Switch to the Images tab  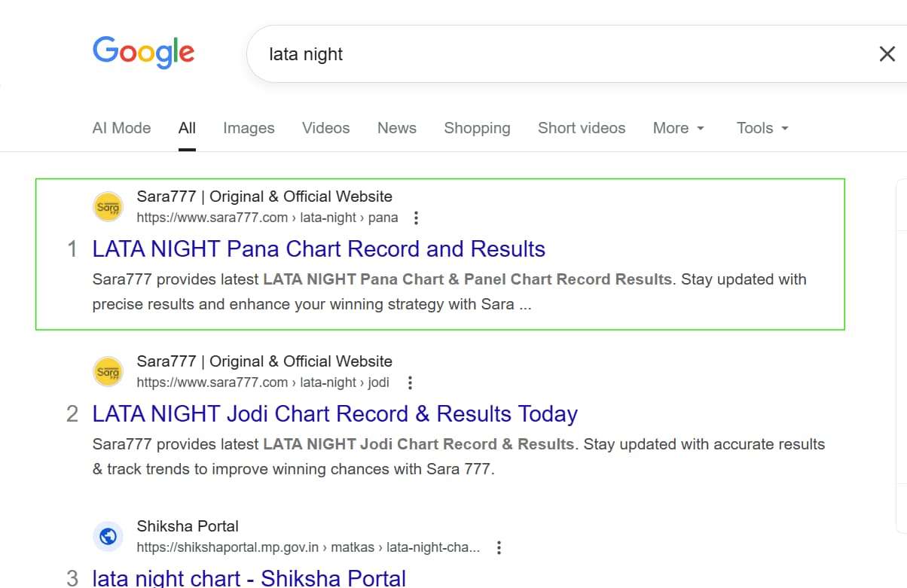click(249, 128)
